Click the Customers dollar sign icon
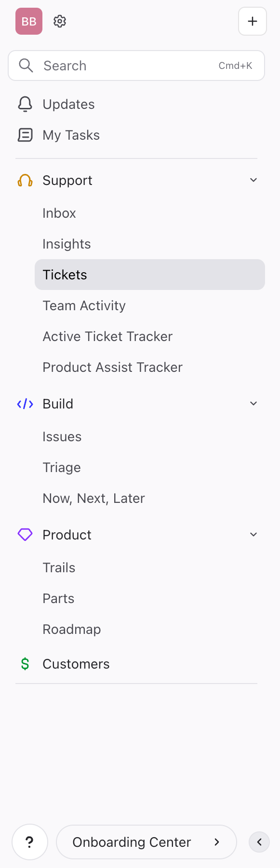The image size is (280, 868). 25,663
